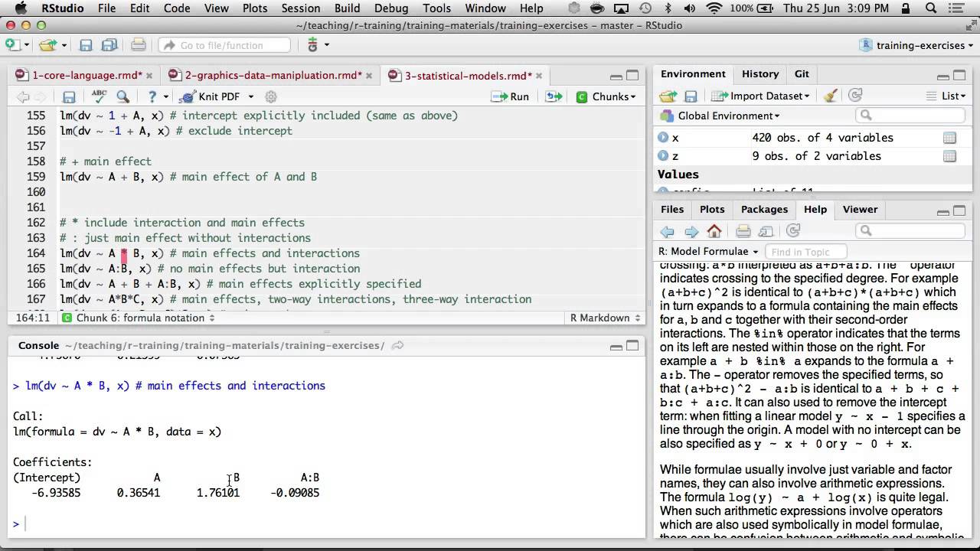
Task: Open the List view dropdown
Action: pyautogui.click(x=946, y=96)
